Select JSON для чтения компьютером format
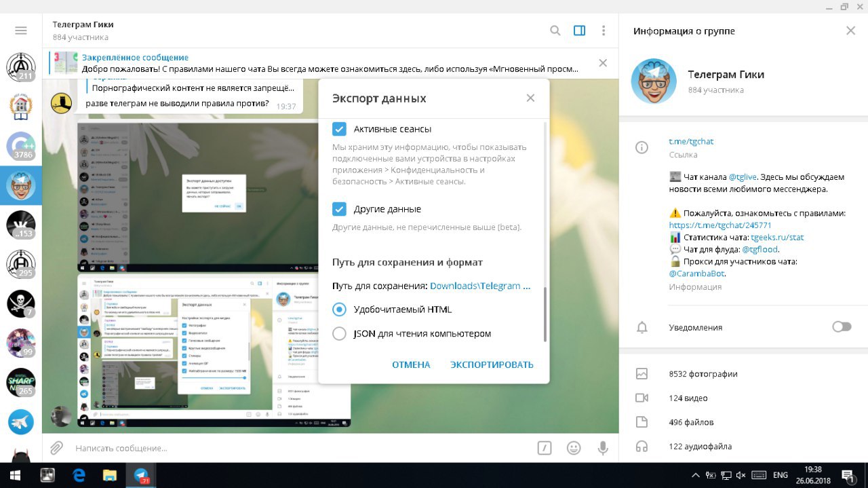 [x=339, y=334]
